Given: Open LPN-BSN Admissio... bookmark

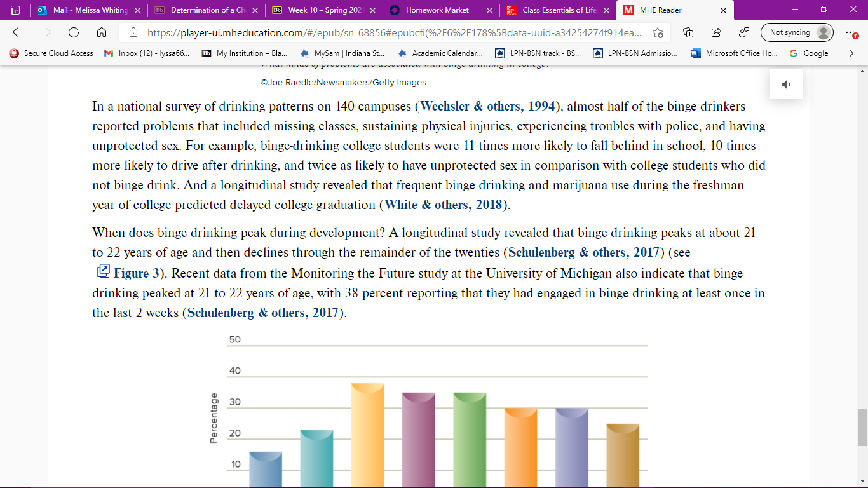Looking at the screenshot, I should tap(636, 53).
